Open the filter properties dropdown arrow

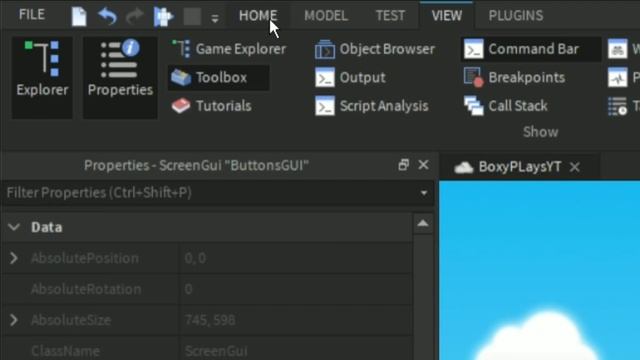tap(424, 193)
